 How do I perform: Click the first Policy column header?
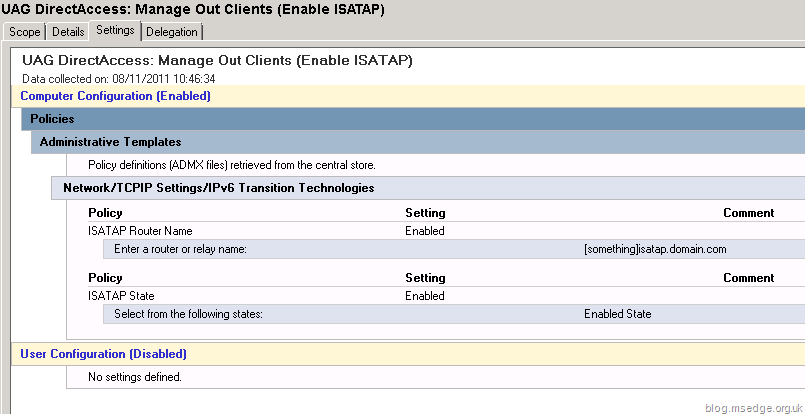click(105, 213)
